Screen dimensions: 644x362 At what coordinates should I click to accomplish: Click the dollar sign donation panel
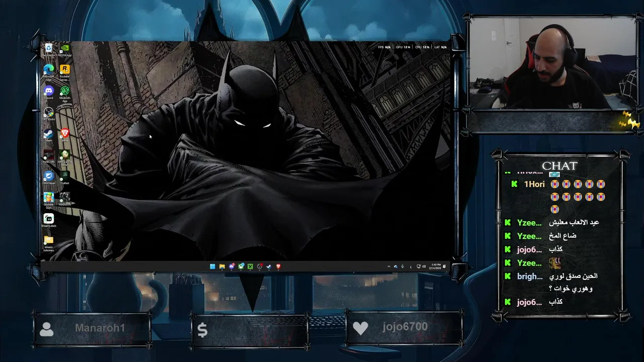pos(250,330)
